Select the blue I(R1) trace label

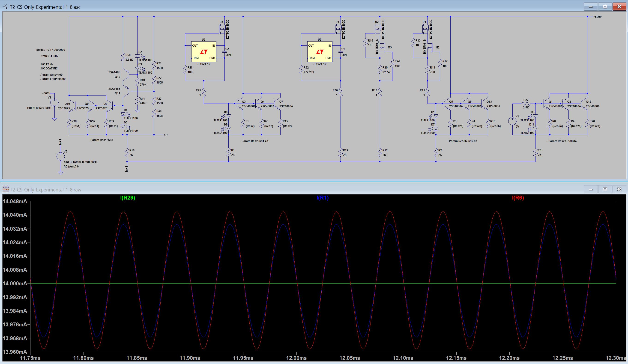coord(323,198)
